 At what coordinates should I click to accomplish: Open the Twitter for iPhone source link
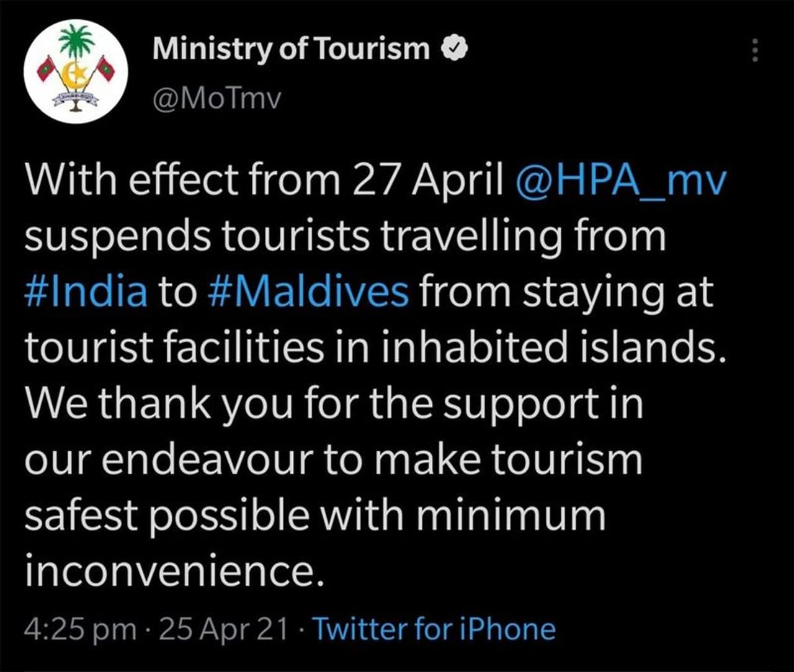click(434, 629)
